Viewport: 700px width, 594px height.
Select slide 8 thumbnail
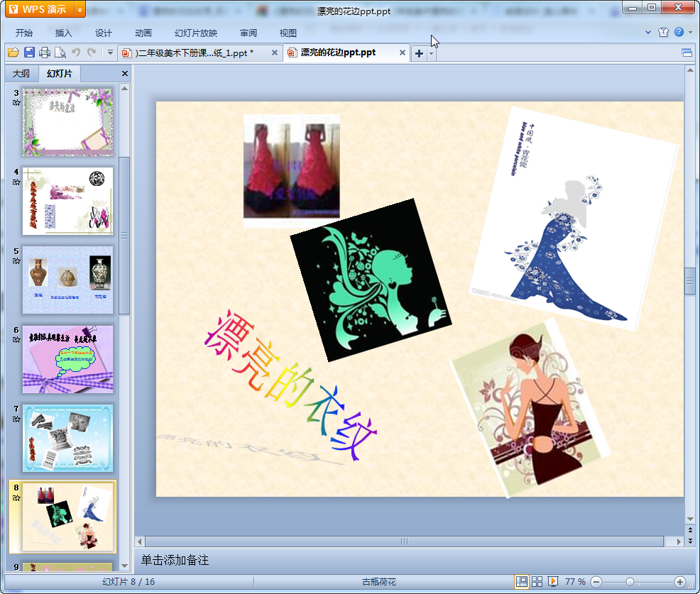coord(68,517)
